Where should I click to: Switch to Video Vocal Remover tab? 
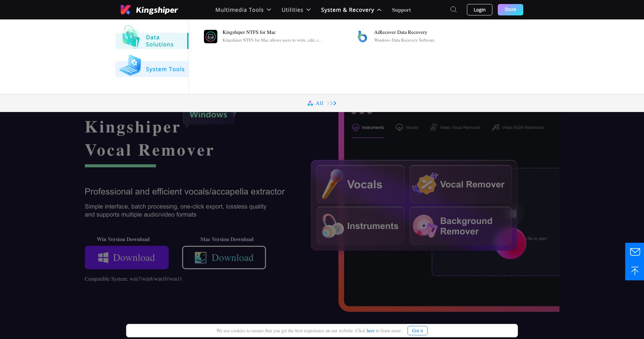tap(455, 128)
